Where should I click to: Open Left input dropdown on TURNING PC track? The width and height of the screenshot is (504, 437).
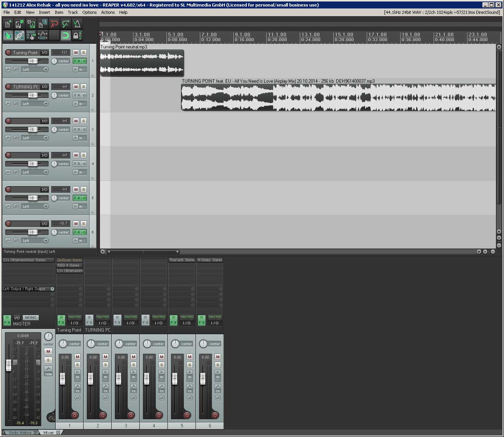(x=35, y=104)
